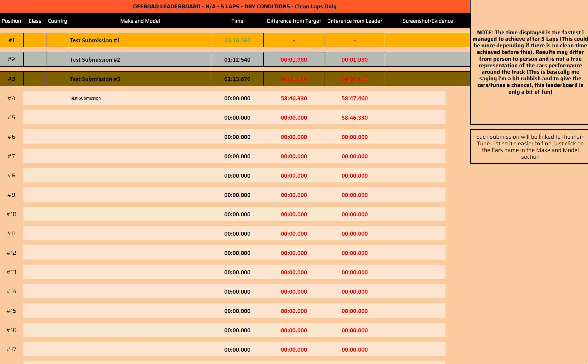Click the 00:03.110 leader difference in row #3
The image size is (588, 364).
click(x=355, y=79)
